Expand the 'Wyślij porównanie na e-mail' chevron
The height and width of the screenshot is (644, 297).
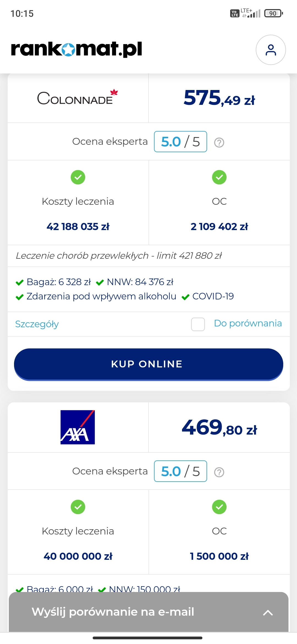[x=268, y=613]
